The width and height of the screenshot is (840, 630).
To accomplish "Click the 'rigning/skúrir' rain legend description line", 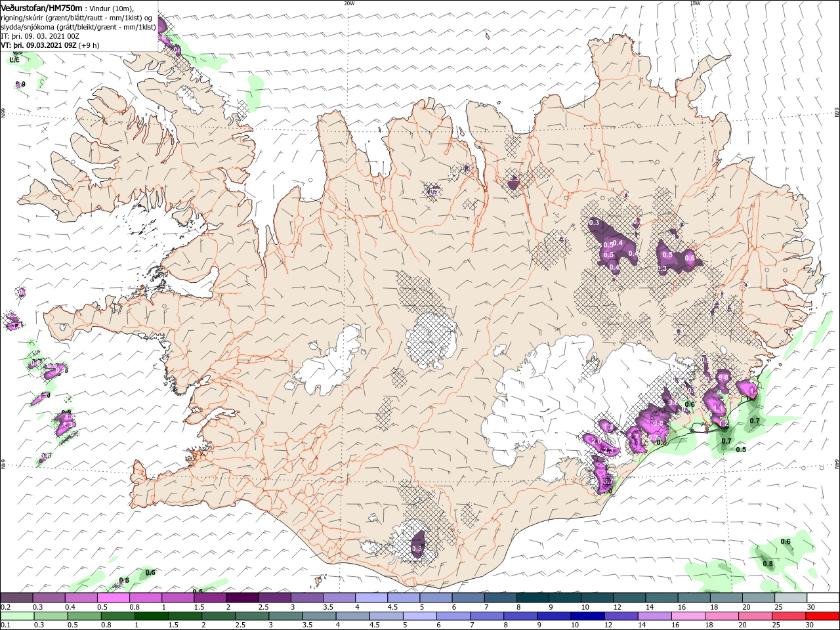I will (77, 18).
